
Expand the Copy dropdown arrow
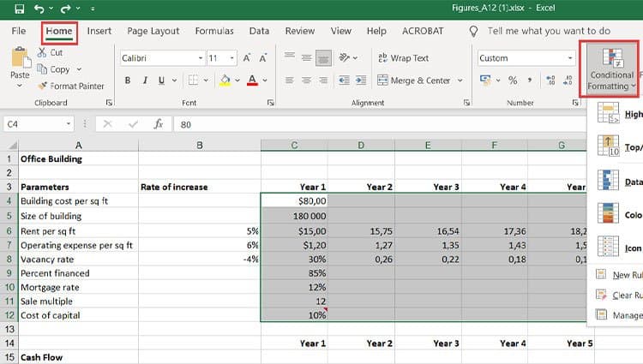click(79, 69)
